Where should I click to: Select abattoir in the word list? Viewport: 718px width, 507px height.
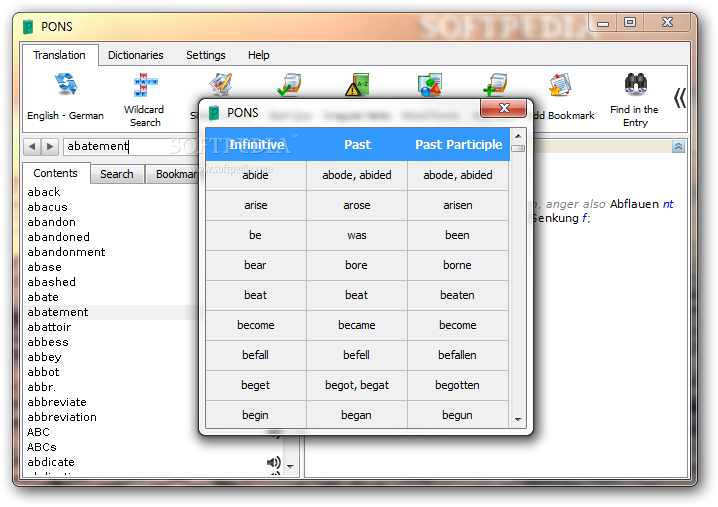click(x=49, y=327)
